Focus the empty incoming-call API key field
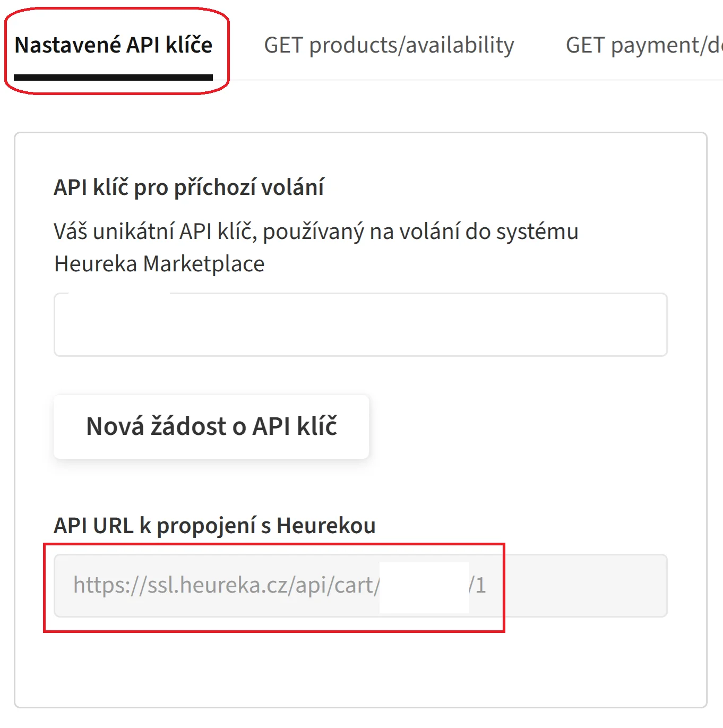Image resolution: width=723 pixels, height=728 pixels. [360, 324]
